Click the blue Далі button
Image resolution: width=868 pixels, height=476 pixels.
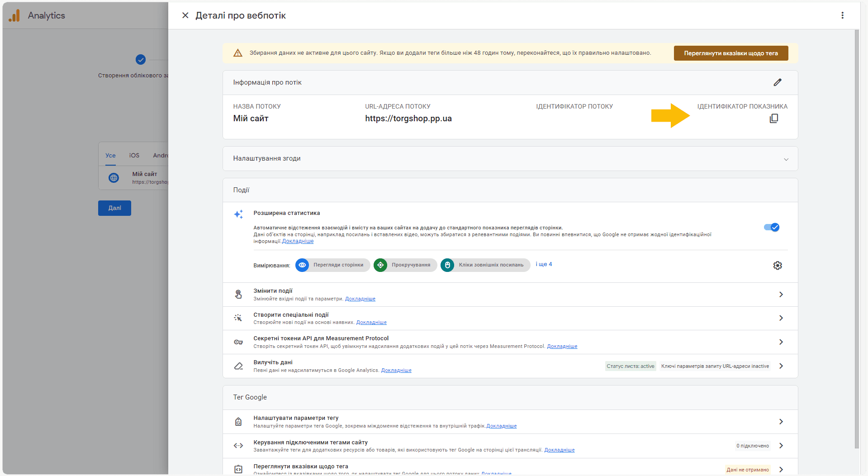pyautogui.click(x=114, y=208)
